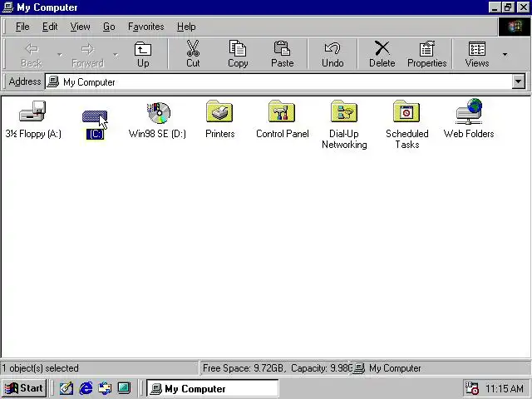Click the Back toolbar button
This screenshot has width=532, height=399.
[32, 54]
